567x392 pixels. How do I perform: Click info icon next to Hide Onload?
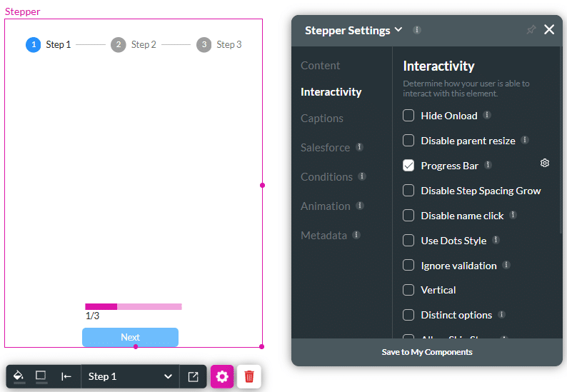point(487,115)
